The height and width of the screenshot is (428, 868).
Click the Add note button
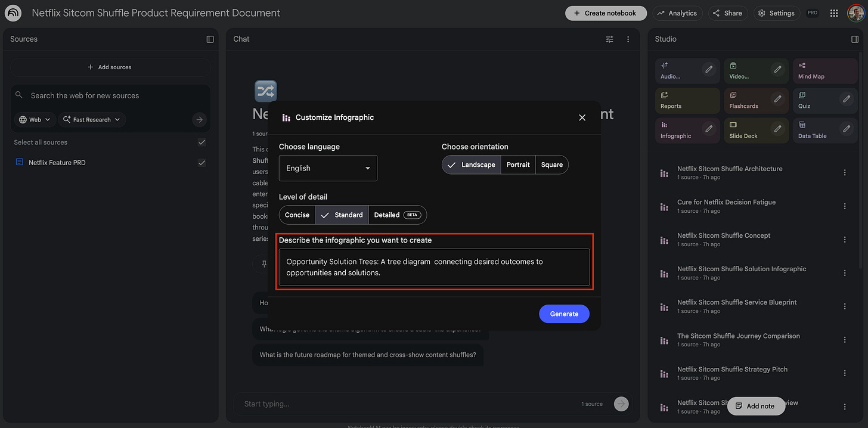coord(755,406)
